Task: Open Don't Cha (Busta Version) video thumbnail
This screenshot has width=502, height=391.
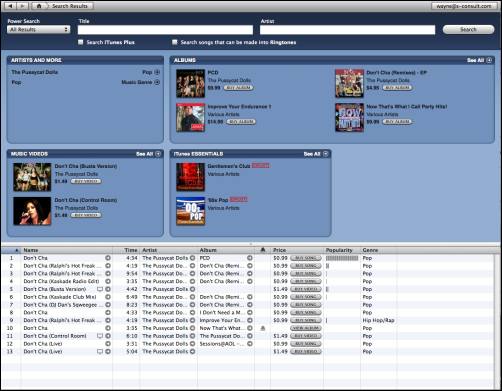Action: pyautogui.click(x=32, y=177)
